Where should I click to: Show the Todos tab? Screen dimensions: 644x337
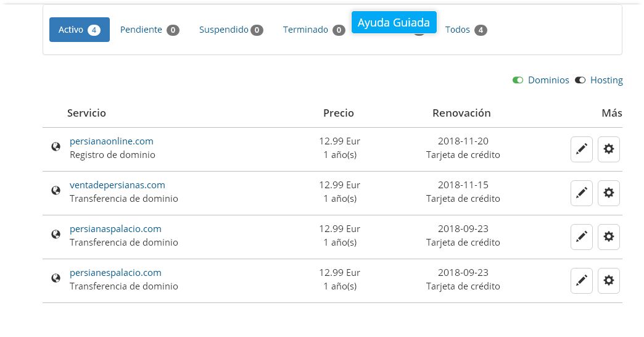[x=466, y=30]
